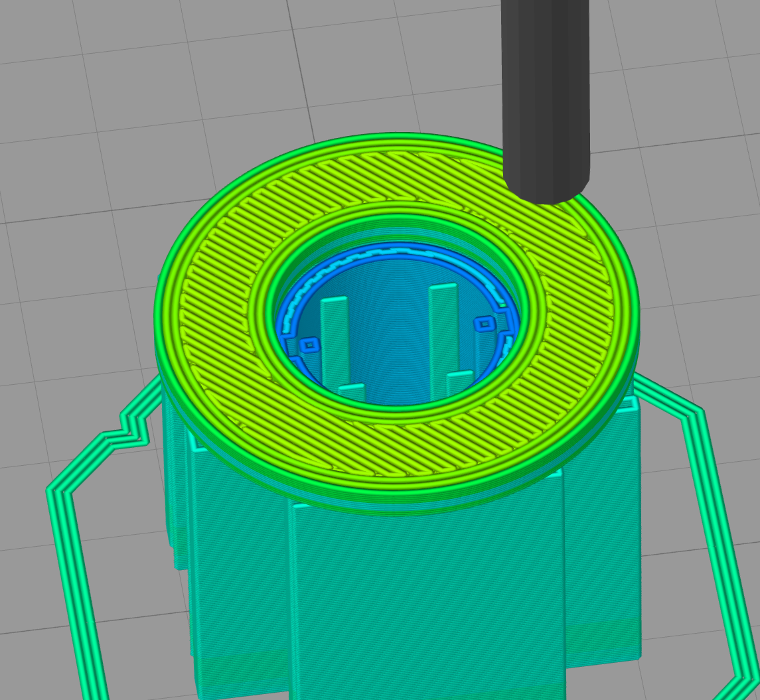Click the left small blue square perimeter

[x=309, y=345]
